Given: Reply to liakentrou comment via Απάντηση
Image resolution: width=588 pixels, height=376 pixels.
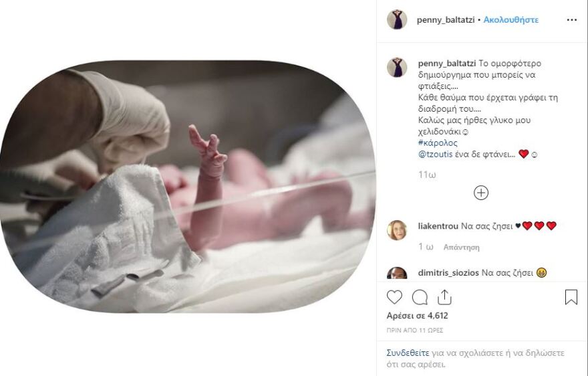Looking at the screenshot, I should tap(461, 247).
